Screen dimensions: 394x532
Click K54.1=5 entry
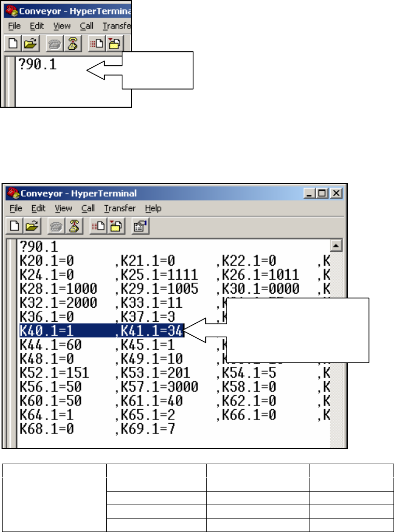tap(249, 373)
